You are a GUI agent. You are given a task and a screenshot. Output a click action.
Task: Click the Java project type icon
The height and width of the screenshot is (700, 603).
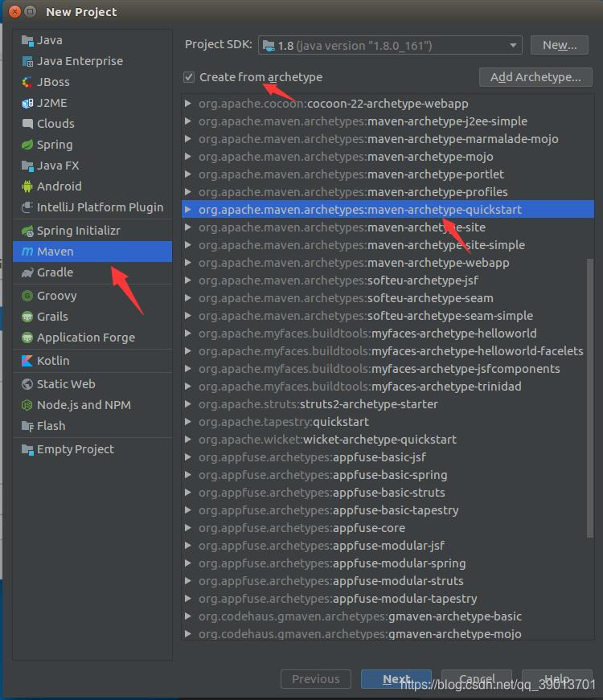[x=27, y=41]
